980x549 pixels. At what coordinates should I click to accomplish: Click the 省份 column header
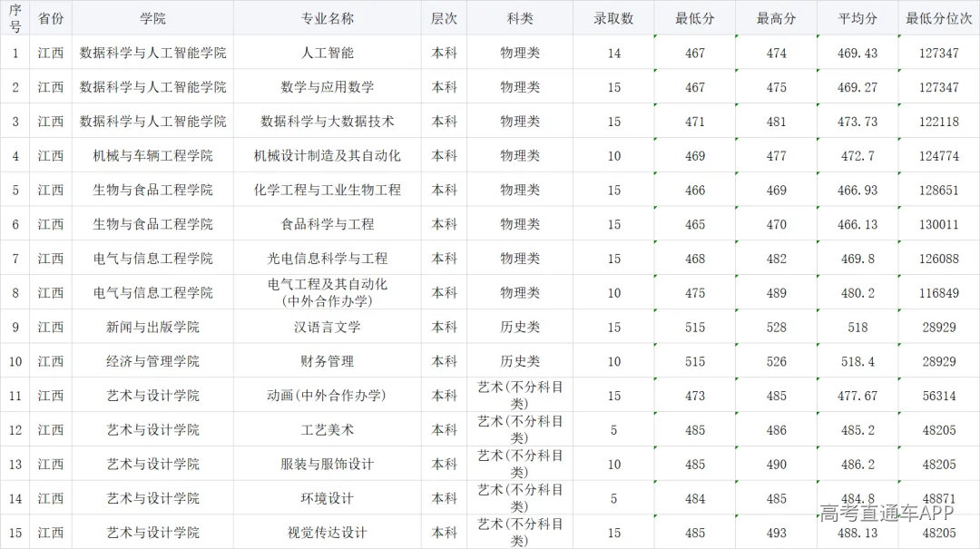click(51, 18)
